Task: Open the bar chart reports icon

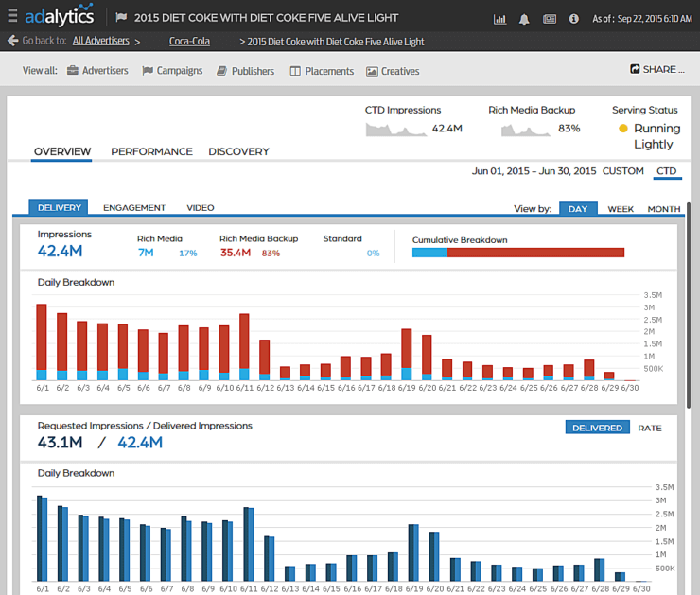Action: (x=499, y=19)
